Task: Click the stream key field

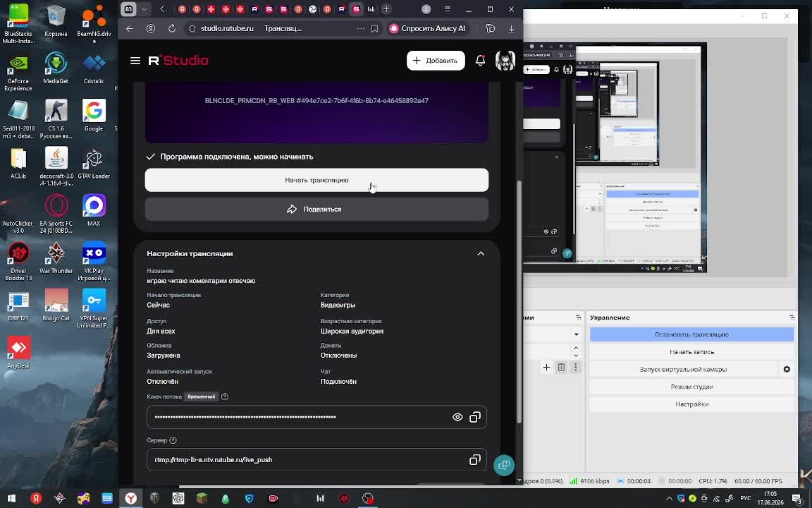Action: click(x=316, y=417)
